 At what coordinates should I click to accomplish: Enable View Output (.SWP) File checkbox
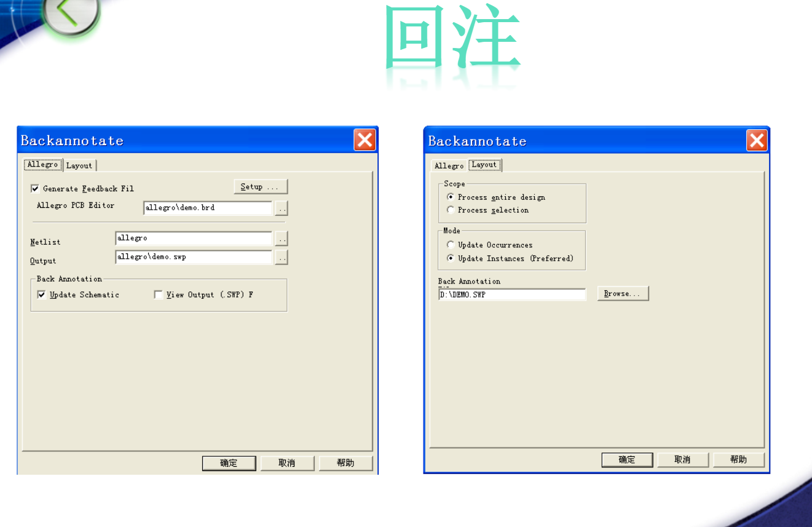pyautogui.click(x=159, y=295)
